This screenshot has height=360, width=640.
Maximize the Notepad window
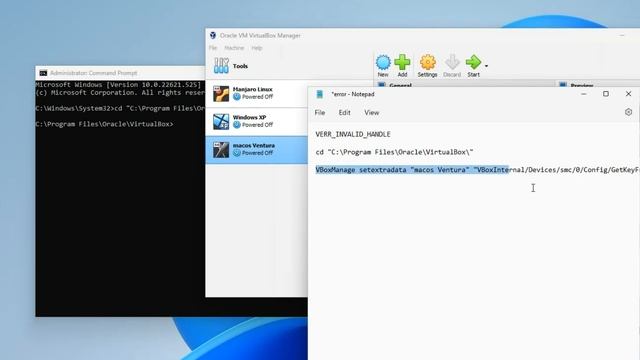tap(606, 94)
